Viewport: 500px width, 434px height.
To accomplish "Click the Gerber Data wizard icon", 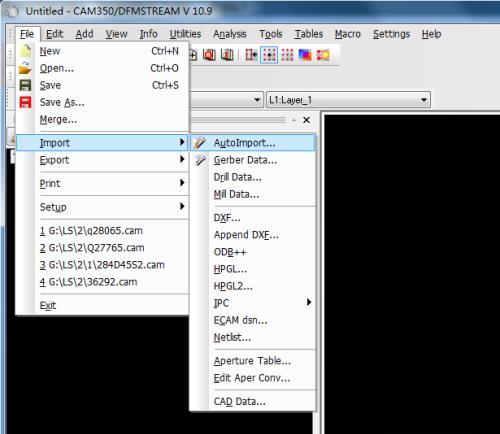I will [200, 160].
